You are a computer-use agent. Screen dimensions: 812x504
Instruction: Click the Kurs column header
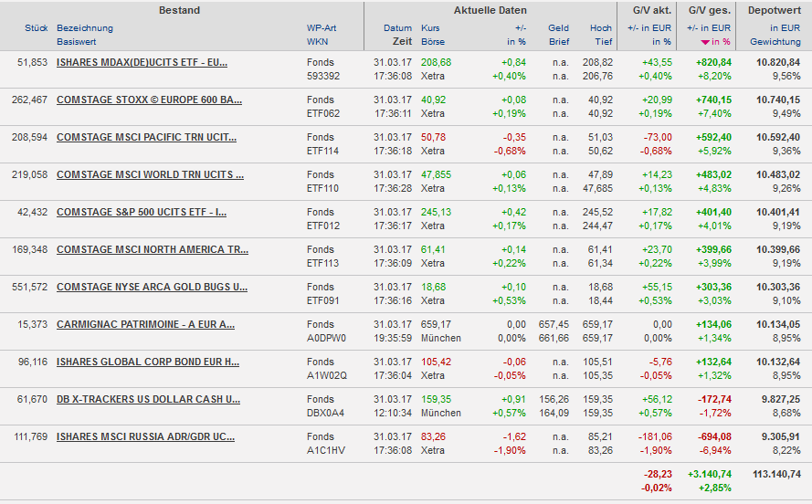(x=430, y=28)
